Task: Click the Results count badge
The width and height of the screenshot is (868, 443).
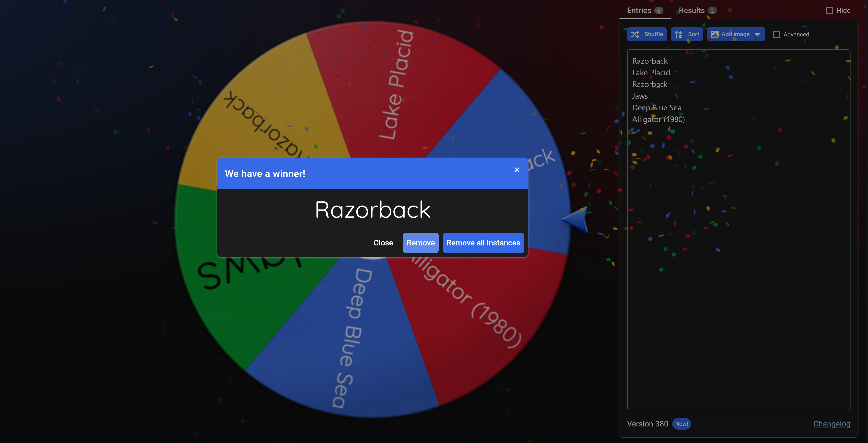Action: 712,10
